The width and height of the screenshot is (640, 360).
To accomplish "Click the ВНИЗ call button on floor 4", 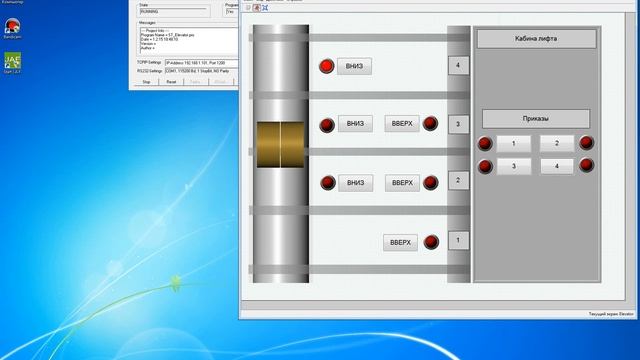I will [354, 66].
